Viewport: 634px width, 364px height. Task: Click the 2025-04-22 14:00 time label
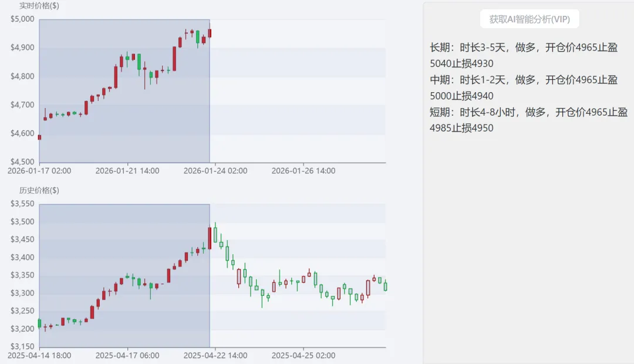pyautogui.click(x=215, y=356)
